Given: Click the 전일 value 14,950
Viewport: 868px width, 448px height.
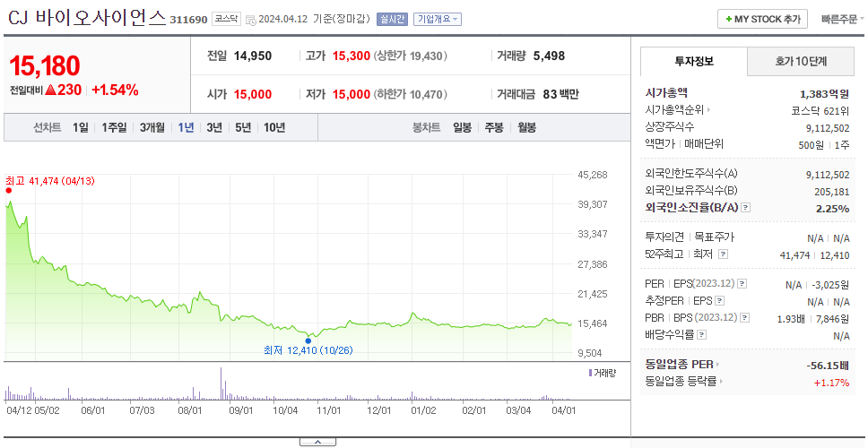Looking at the screenshot, I should coord(253,56).
